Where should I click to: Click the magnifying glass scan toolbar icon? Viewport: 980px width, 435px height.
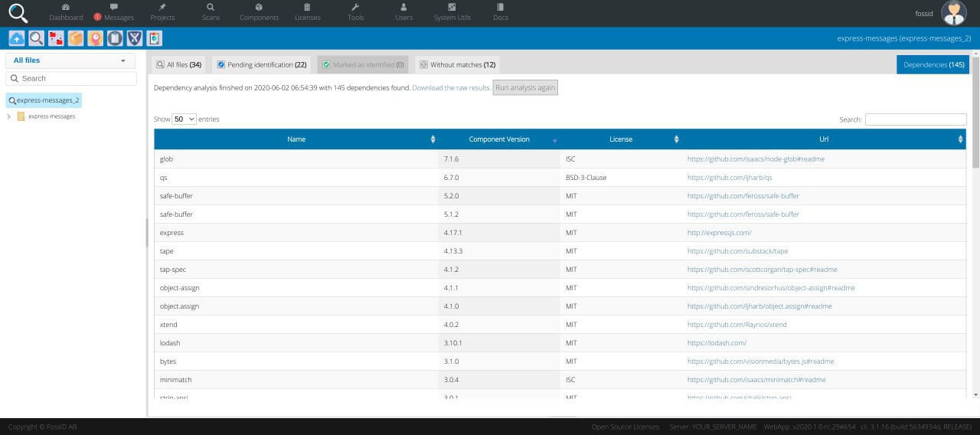(x=37, y=38)
